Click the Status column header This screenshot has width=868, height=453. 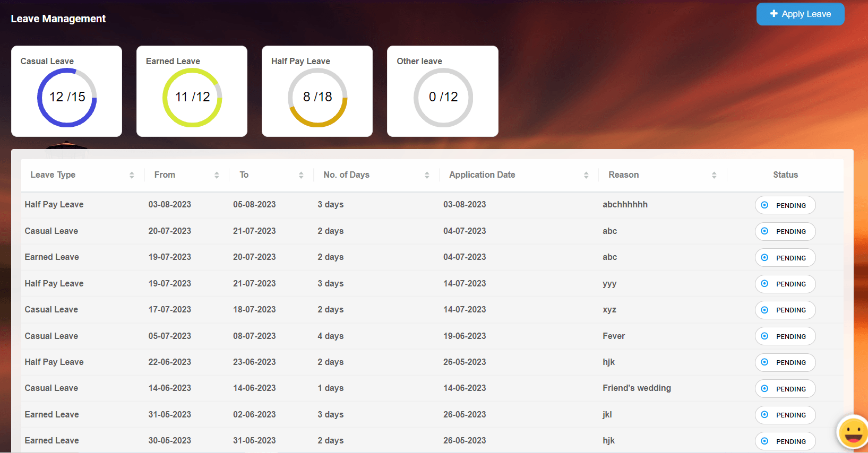tap(785, 175)
